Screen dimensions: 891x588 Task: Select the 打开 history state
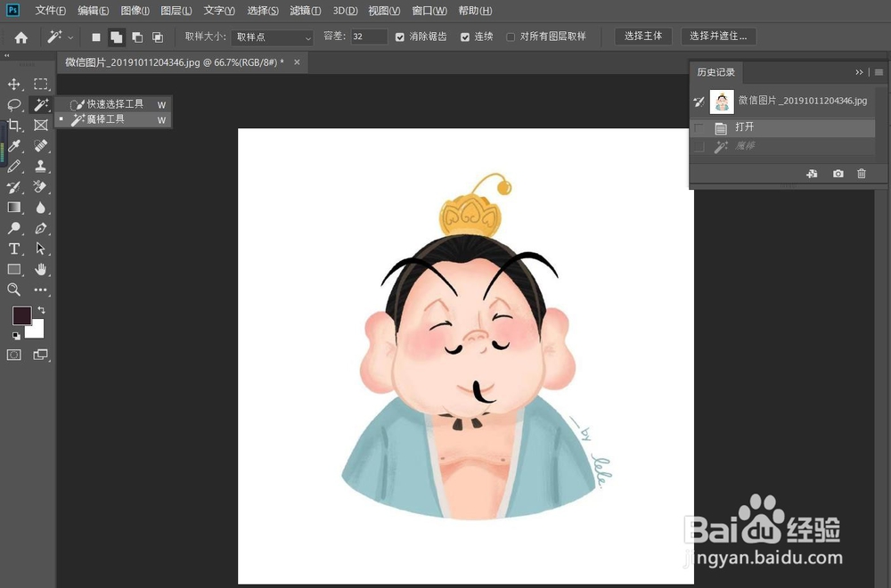coord(757,127)
